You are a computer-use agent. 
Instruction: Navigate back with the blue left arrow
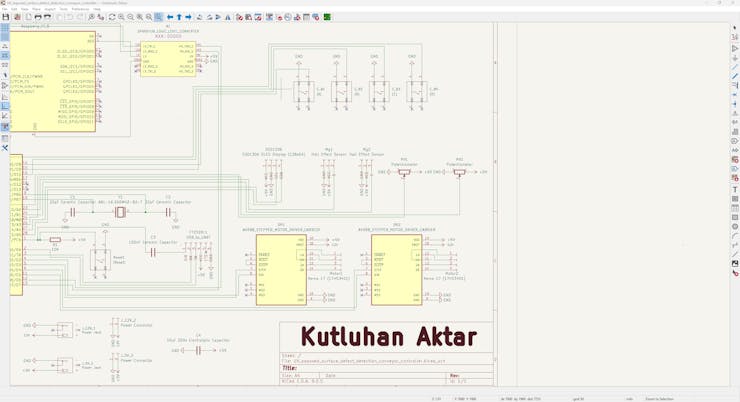click(170, 17)
